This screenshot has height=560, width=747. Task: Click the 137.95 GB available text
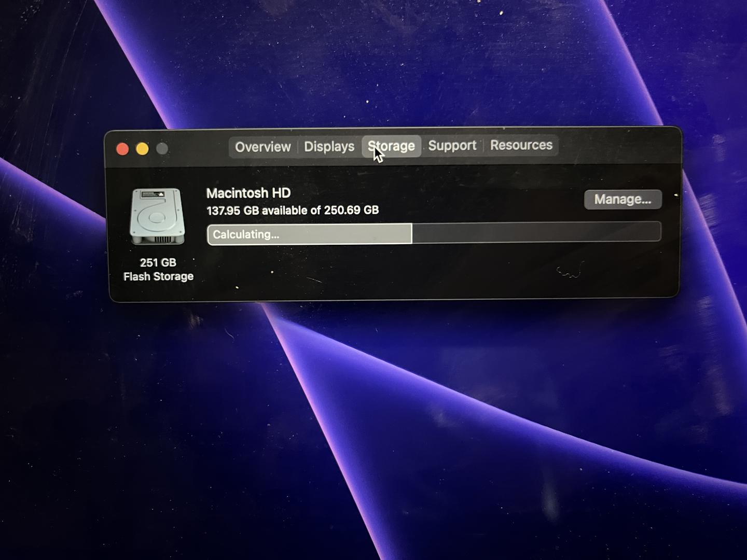[x=293, y=211]
